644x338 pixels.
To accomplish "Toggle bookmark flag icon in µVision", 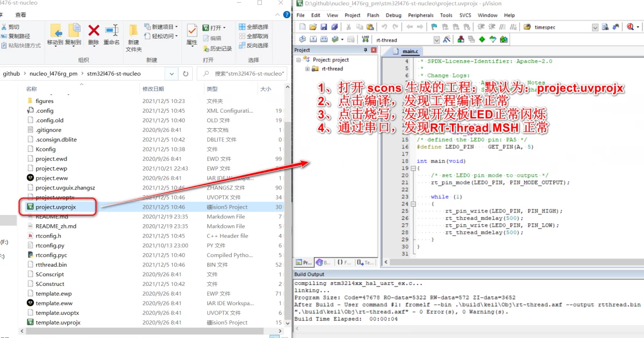I will point(434,27).
